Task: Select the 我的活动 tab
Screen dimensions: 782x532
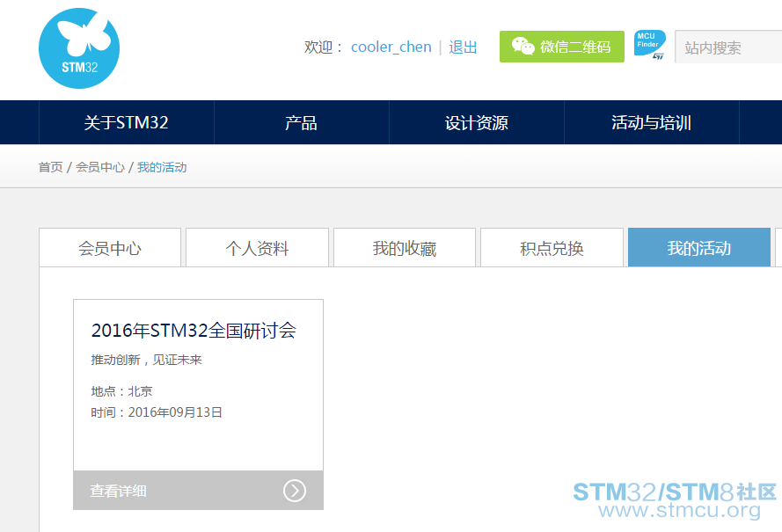Action: 699,248
